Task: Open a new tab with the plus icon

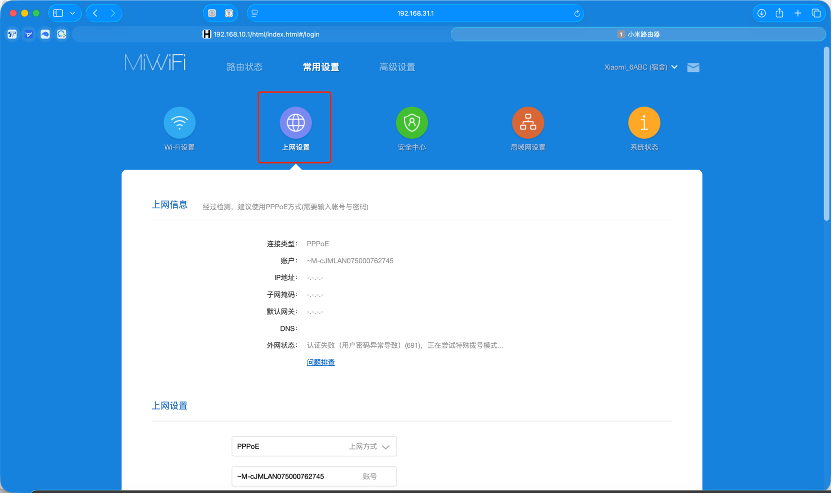Action: tap(798, 13)
